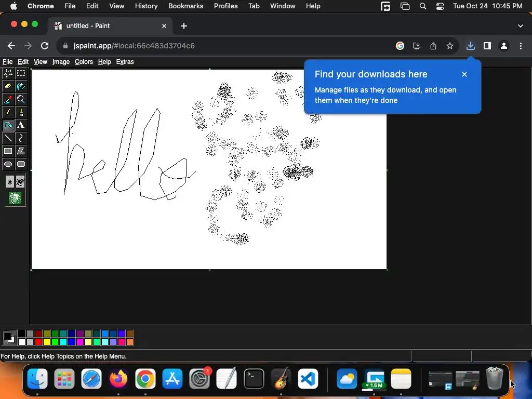532x399 pixels.
Task: Open the Chrome three-dot menu
Action: click(x=521, y=46)
